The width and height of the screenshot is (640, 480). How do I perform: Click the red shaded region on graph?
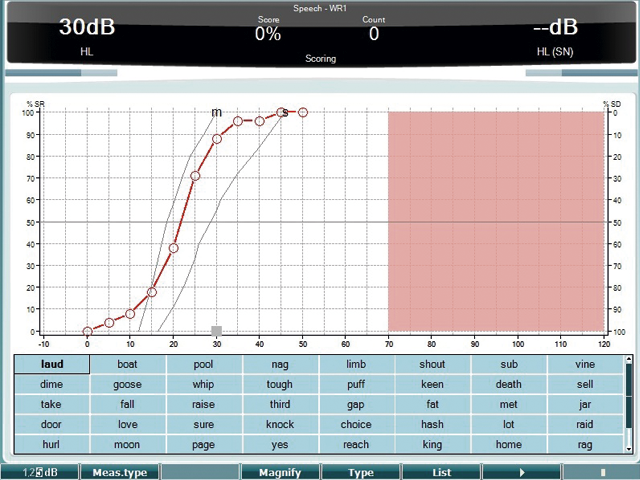495,220
